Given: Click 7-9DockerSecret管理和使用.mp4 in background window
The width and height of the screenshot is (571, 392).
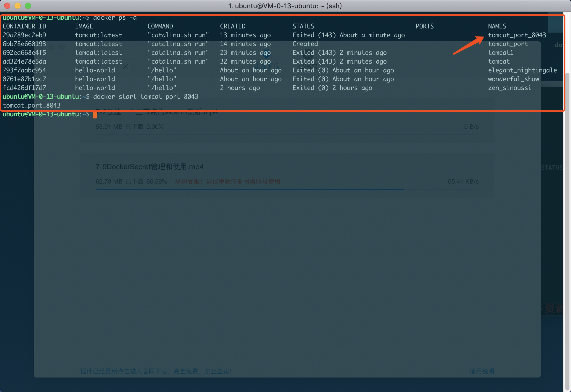Looking at the screenshot, I should pos(150,167).
